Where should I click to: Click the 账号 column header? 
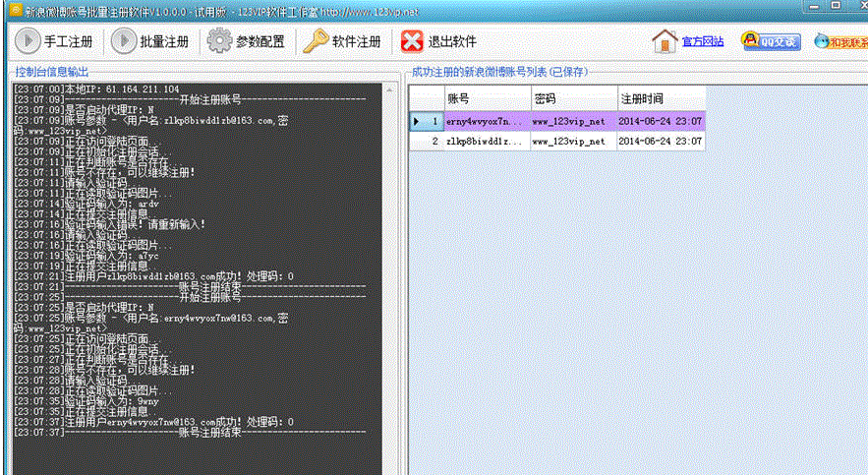[488, 98]
